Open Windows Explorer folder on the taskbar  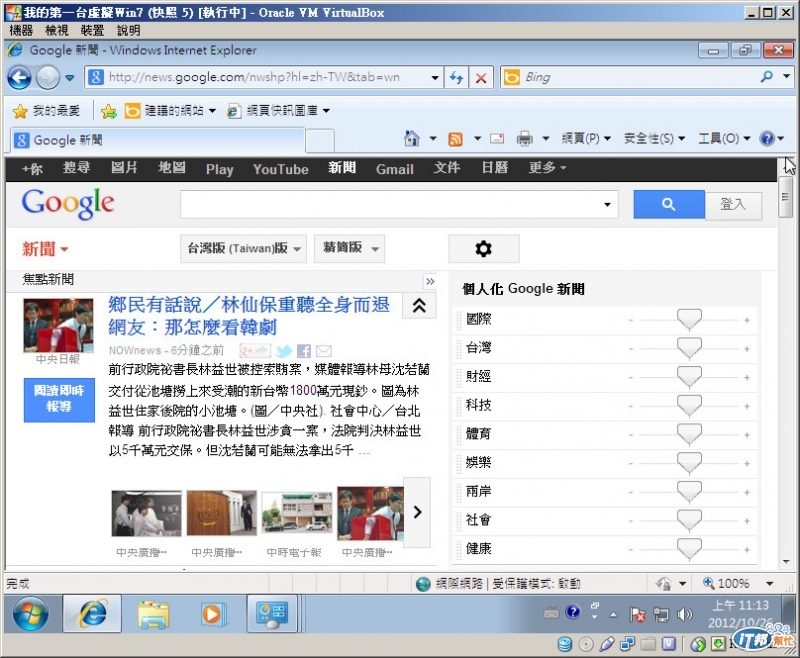coord(154,614)
